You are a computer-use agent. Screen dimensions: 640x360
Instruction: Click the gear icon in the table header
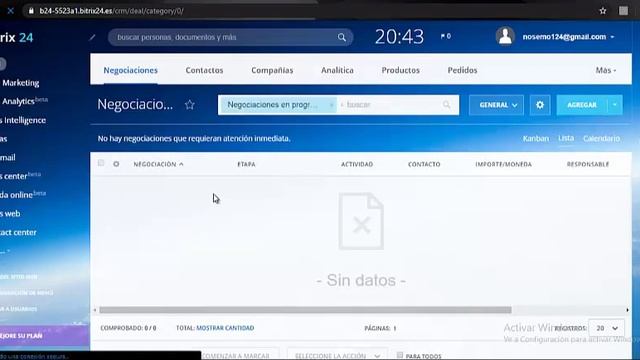(x=116, y=164)
